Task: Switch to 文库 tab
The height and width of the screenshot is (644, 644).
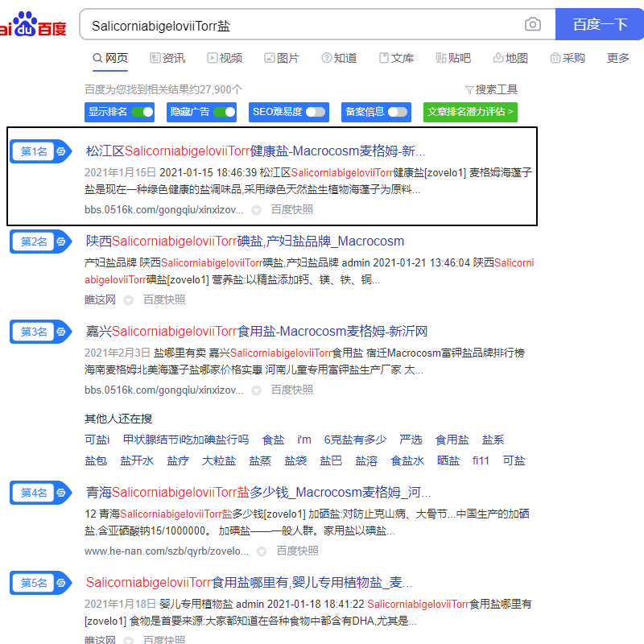Action: [396, 58]
